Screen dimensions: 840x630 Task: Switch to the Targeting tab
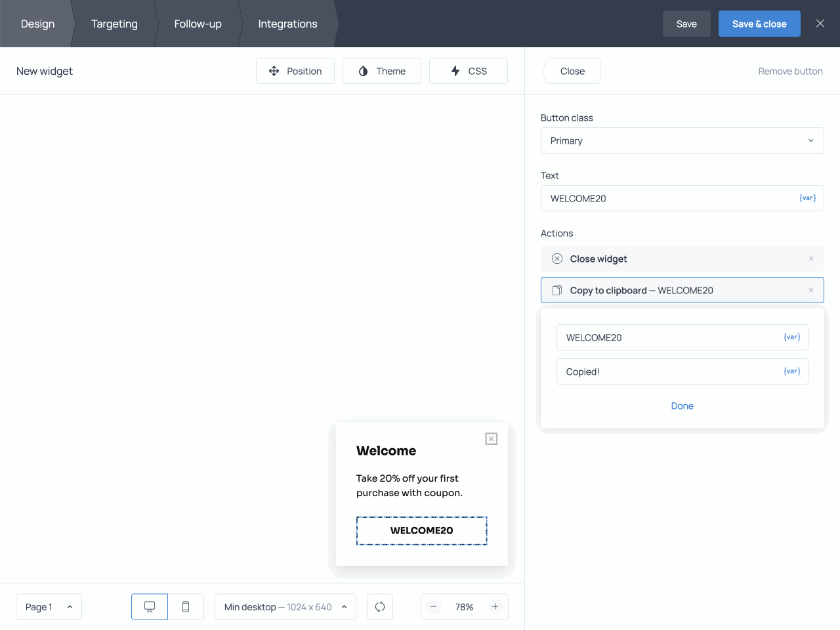coord(114,24)
